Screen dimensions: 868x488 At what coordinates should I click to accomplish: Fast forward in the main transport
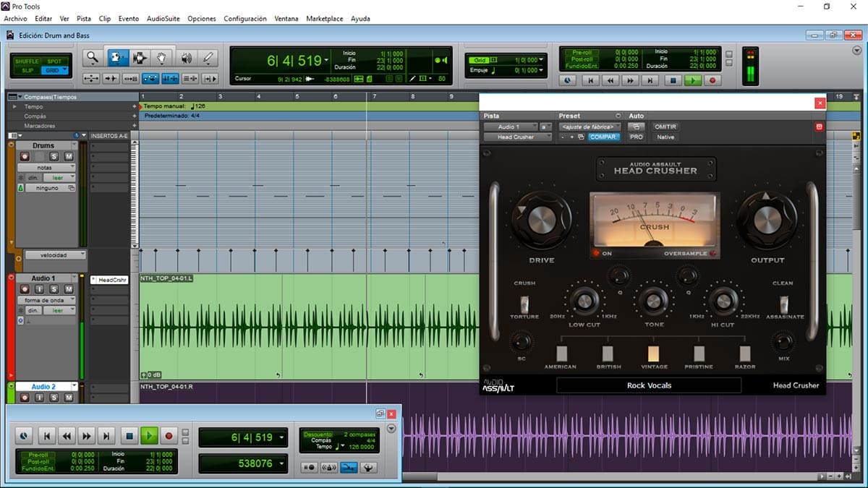[x=631, y=81]
